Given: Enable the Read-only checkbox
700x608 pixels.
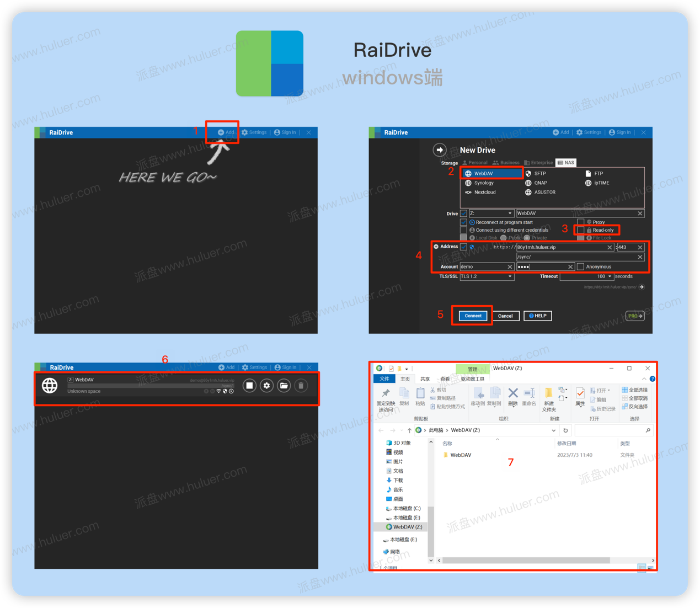Looking at the screenshot, I should click(580, 230).
